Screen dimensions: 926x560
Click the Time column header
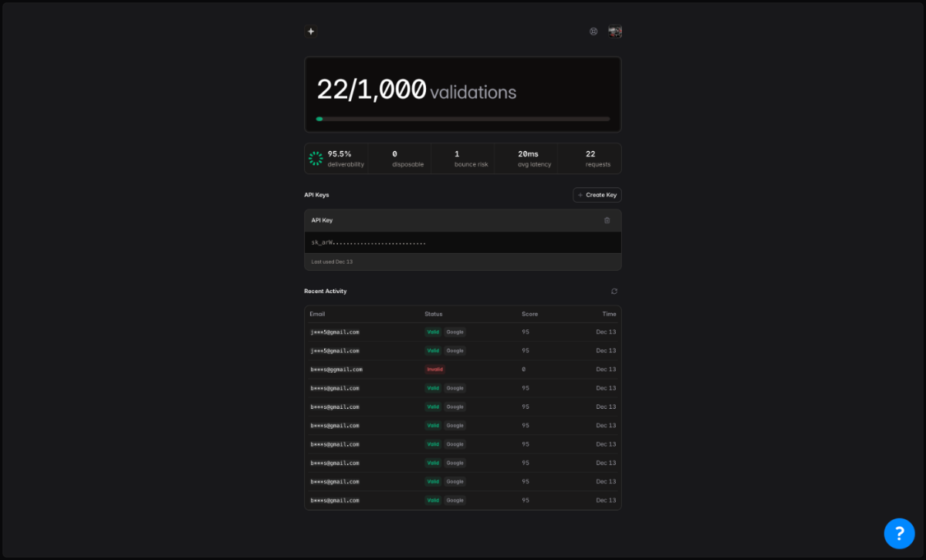click(x=609, y=314)
